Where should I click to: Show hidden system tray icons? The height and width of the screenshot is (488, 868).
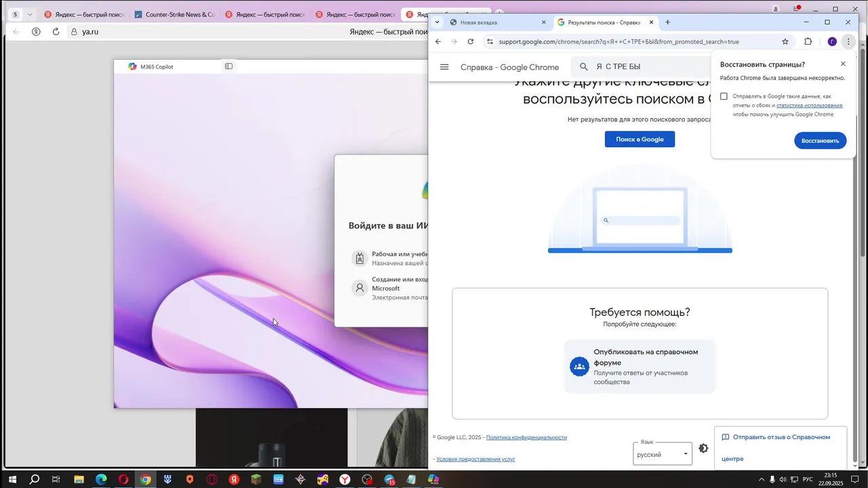pyautogui.click(x=761, y=479)
